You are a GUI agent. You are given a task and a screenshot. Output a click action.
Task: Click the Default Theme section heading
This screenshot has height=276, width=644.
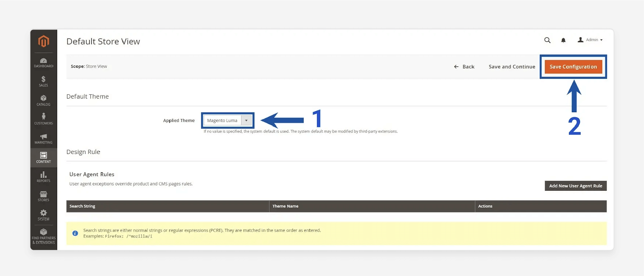(x=87, y=96)
